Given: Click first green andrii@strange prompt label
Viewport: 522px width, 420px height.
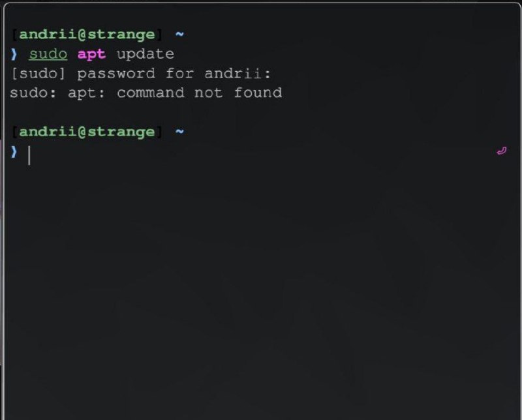Looking at the screenshot, I should pos(87,35).
